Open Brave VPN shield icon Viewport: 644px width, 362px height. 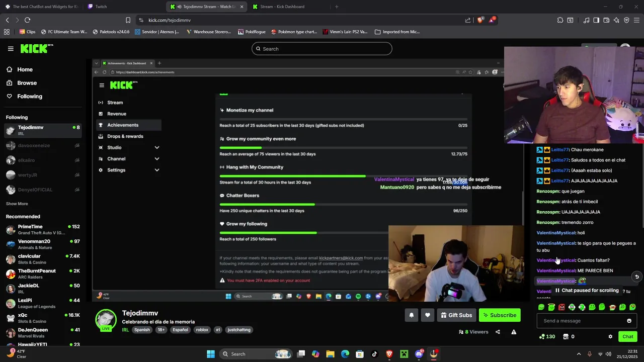coord(626,20)
